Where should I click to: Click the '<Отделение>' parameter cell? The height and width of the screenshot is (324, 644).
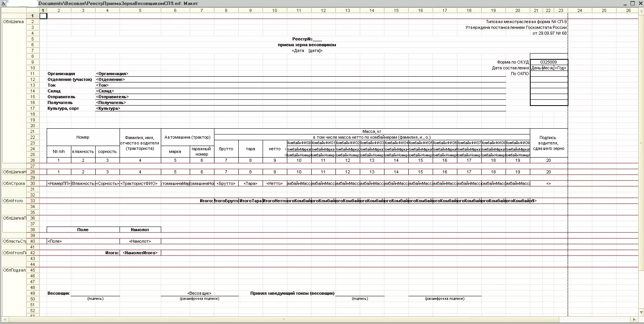click(x=110, y=79)
